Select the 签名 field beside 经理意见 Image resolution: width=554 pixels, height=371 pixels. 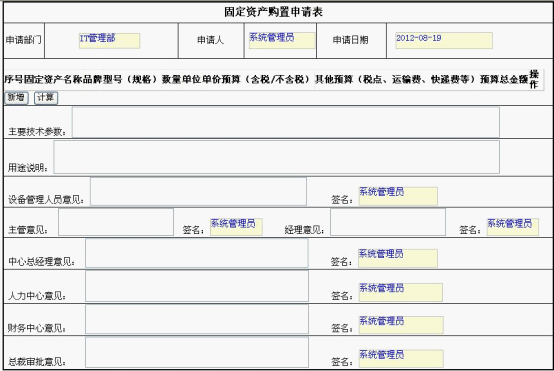pyautogui.click(x=513, y=226)
